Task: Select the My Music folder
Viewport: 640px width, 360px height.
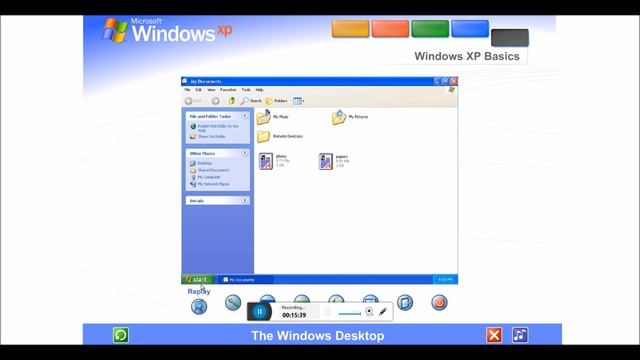Action: [x=272, y=117]
